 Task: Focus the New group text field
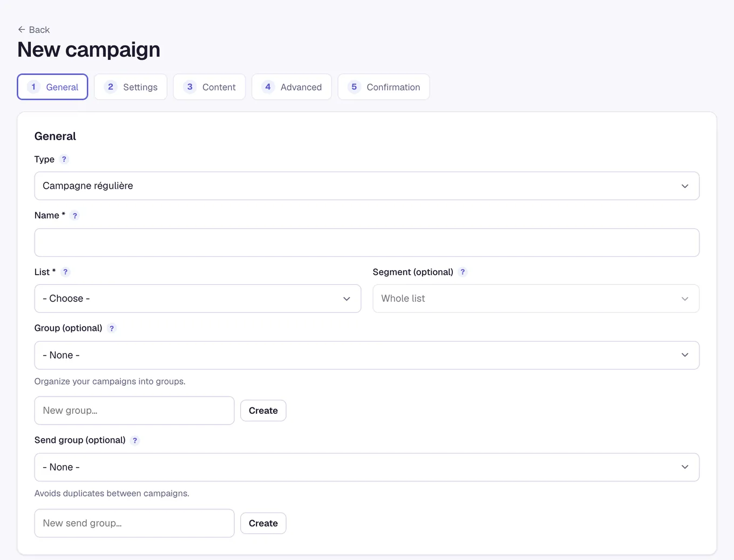click(x=134, y=411)
